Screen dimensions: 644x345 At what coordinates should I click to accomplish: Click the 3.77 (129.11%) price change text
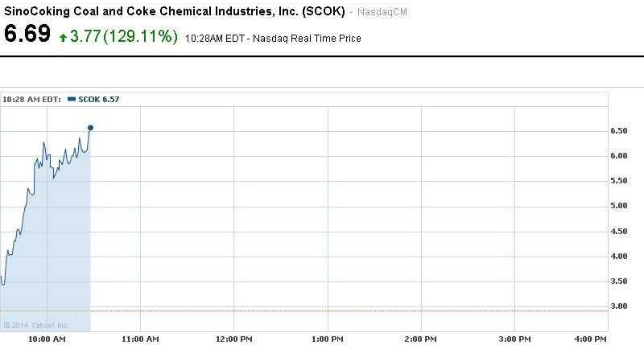123,36
